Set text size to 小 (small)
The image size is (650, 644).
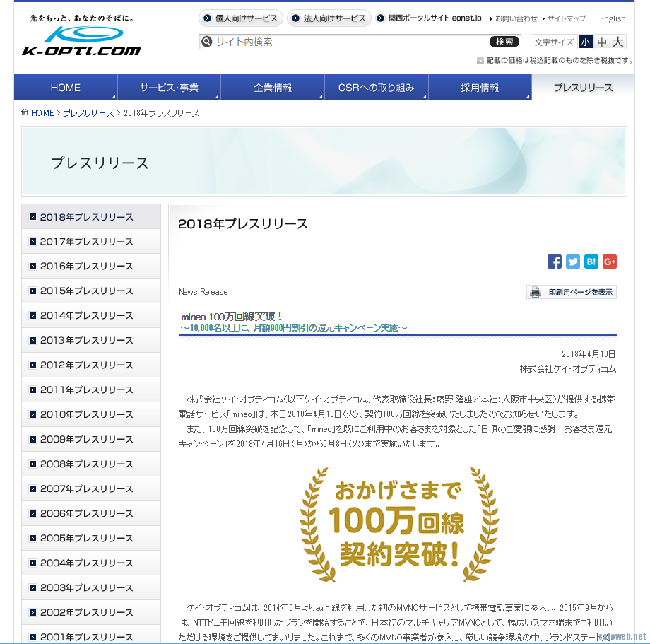point(585,42)
